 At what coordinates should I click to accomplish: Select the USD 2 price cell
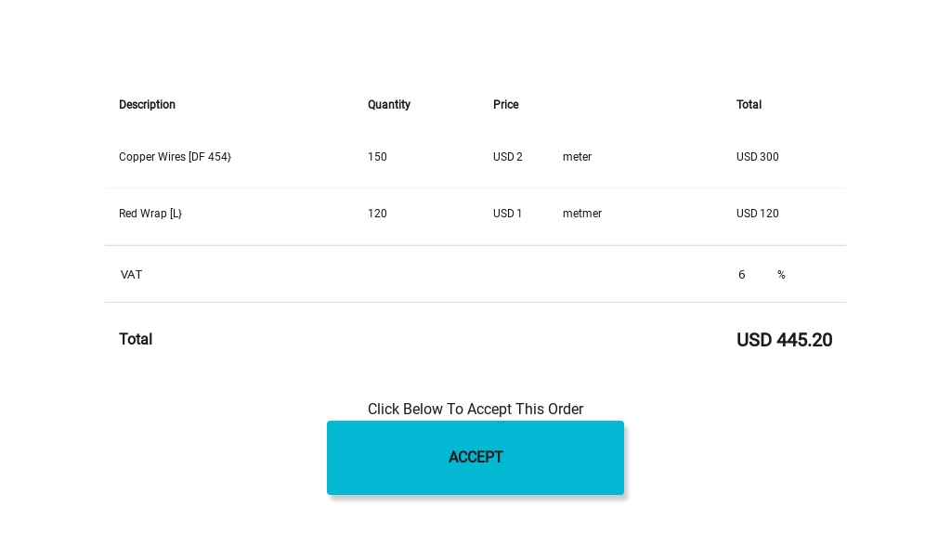pos(508,157)
